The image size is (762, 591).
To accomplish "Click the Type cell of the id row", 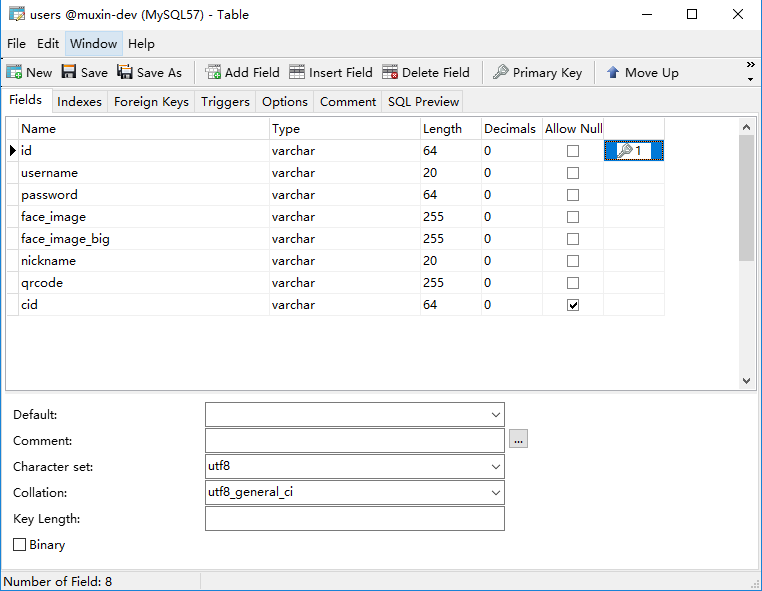I will tap(345, 151).
